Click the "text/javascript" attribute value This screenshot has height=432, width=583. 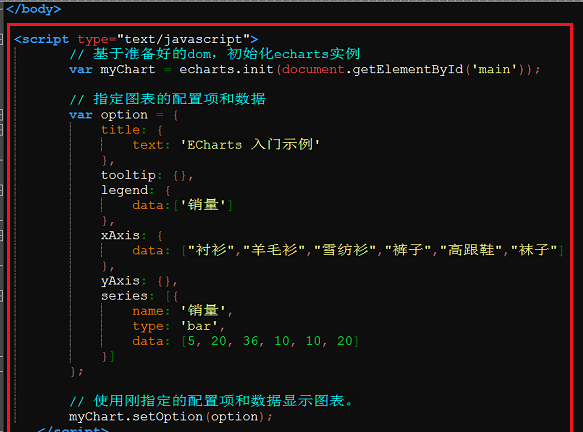coord(183,39)
